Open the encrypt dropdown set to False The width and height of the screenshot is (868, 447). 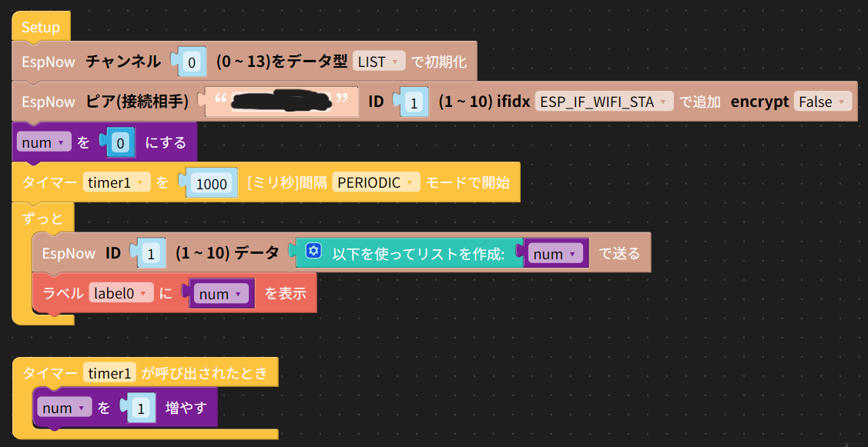823,101
